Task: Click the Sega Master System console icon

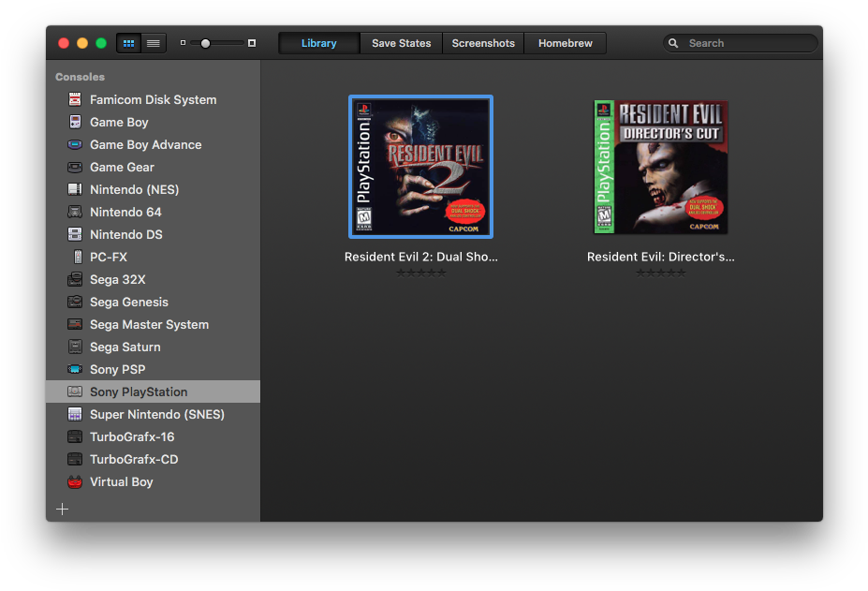Action: coord(75,325)
